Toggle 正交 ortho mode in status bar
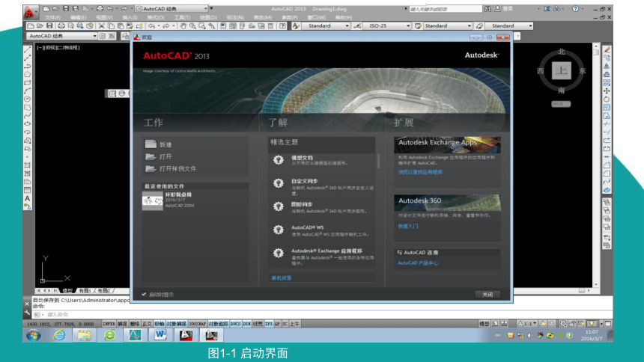Image resolution: width=644 pixels, height=362 pixels. pyautogui.click(x=147, y=324)
